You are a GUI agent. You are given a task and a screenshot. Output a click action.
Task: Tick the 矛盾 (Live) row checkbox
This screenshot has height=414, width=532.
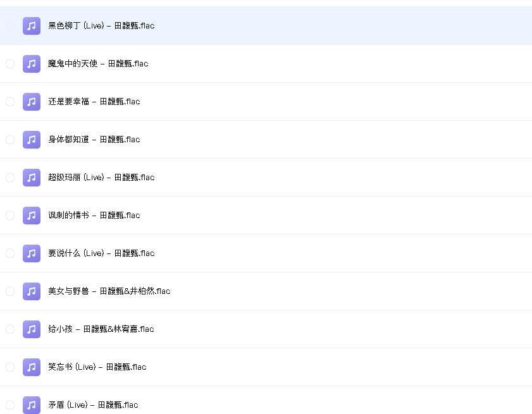10,405
